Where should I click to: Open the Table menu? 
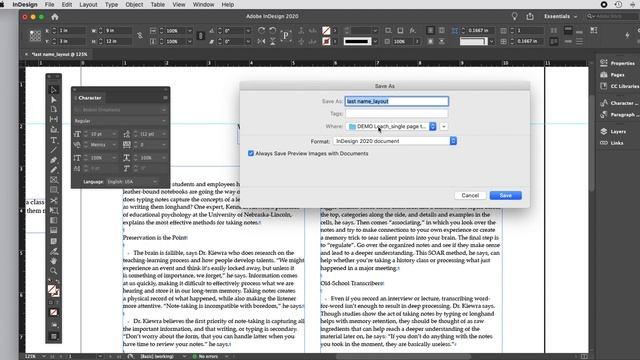(x=158, y=4)
